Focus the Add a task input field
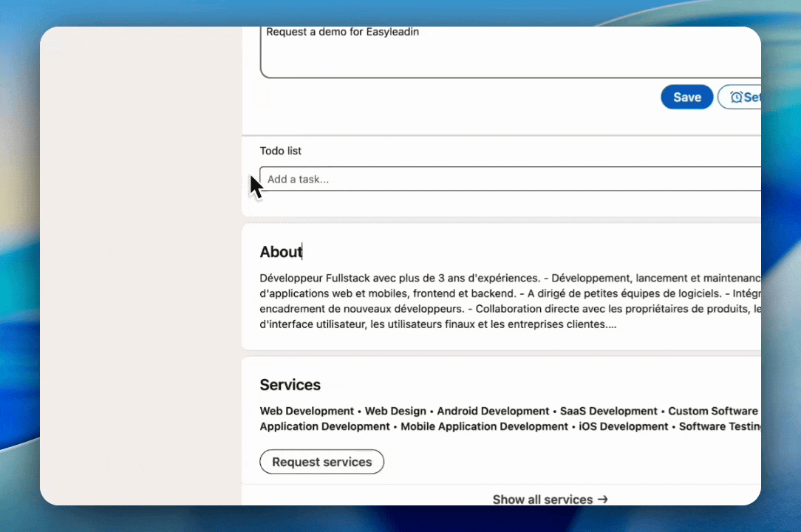Viewport: 801px width, 532px height. coord(510,180)
